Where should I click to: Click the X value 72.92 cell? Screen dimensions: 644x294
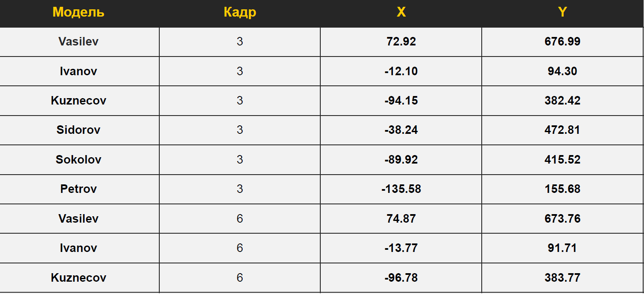[401, 42]
